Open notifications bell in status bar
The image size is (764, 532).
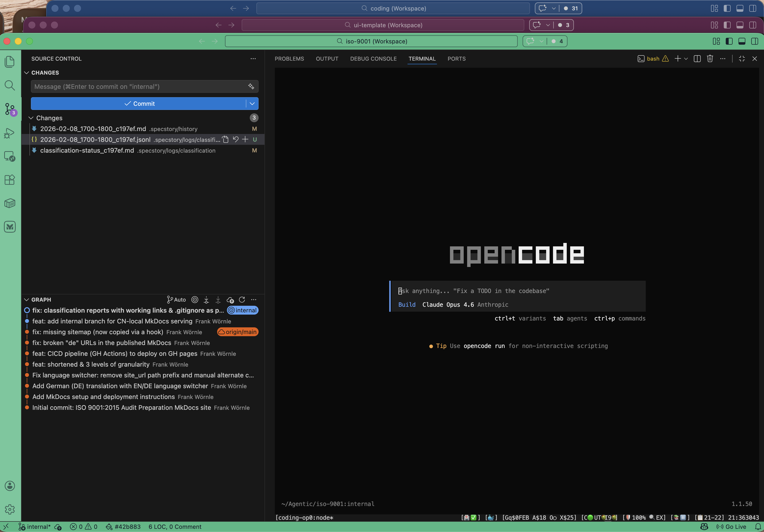tap(758, 527)
